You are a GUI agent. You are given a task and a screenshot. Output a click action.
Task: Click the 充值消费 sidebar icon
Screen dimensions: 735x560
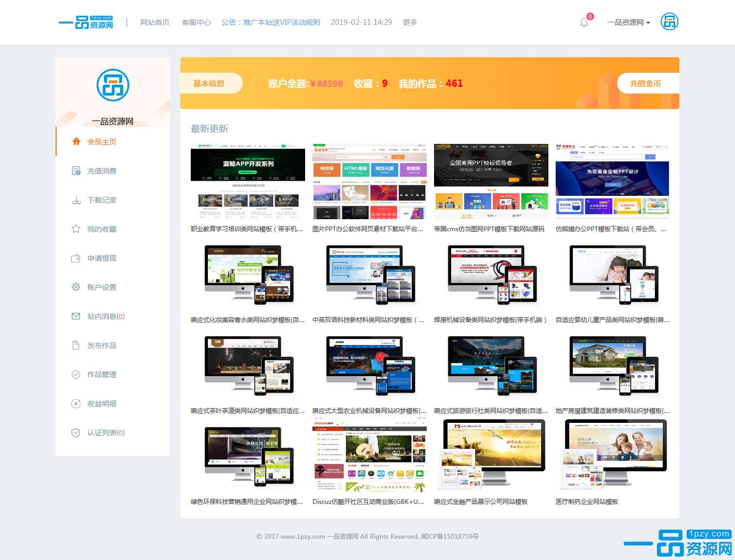(76, 171)
